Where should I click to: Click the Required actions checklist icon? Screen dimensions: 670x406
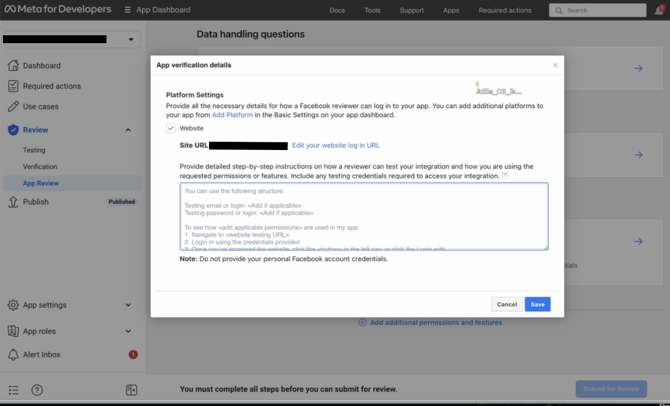click(x=13, y=86)
